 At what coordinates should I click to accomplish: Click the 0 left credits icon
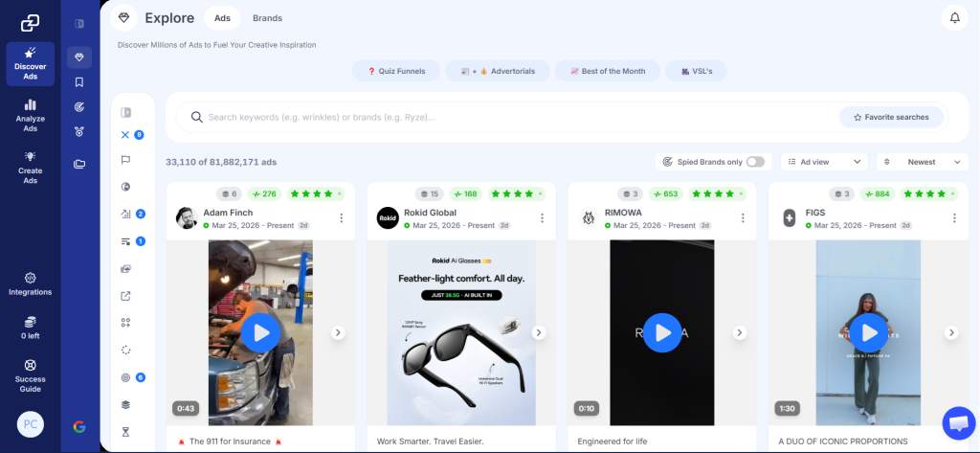tap(31, 322)
